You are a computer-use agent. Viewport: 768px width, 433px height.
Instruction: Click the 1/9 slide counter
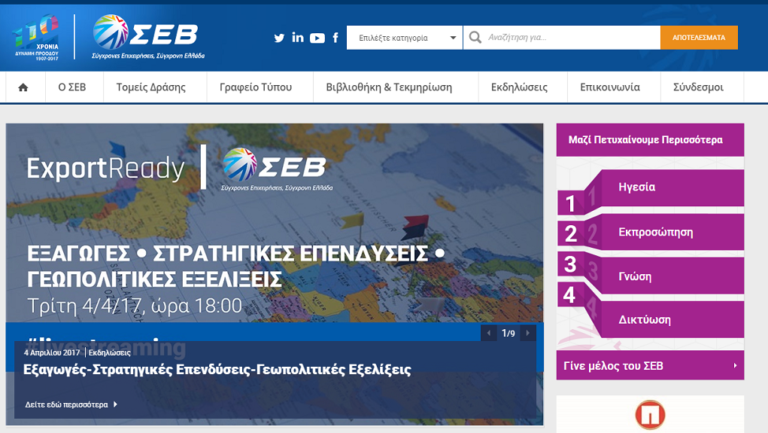(508, 333)
